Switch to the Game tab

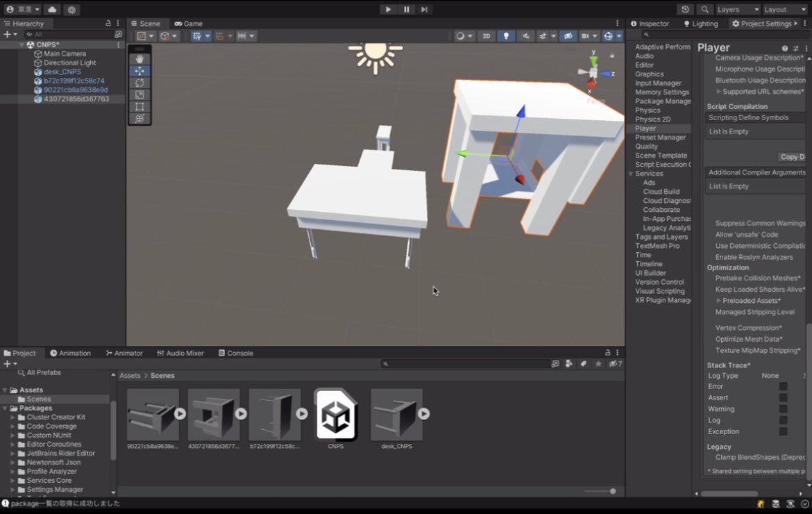tap(189, 24)
